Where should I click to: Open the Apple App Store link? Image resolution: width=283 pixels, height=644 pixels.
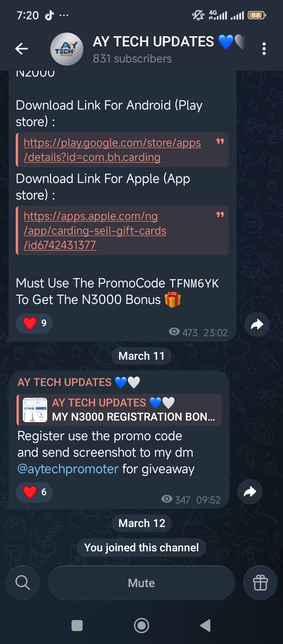(x=95, y=231)
